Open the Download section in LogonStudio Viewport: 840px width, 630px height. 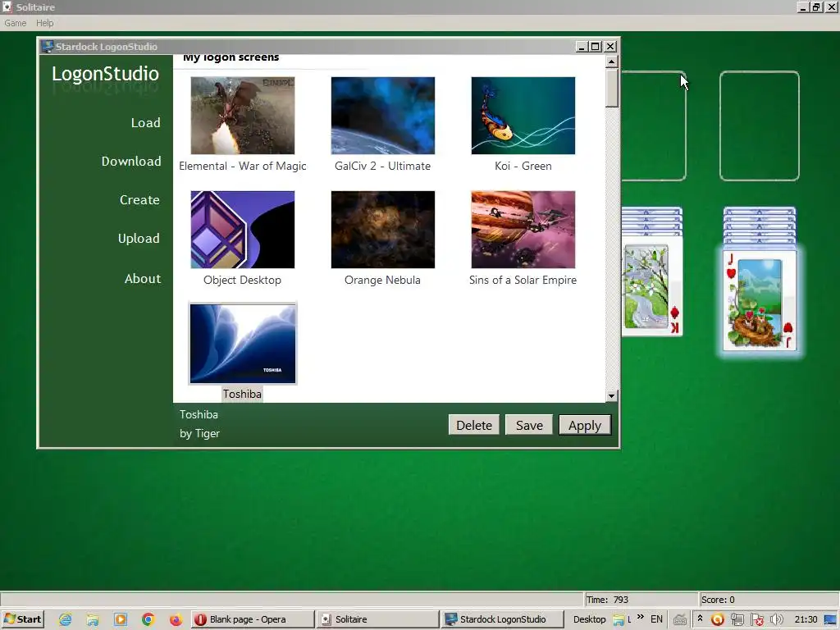click(131, 162)
